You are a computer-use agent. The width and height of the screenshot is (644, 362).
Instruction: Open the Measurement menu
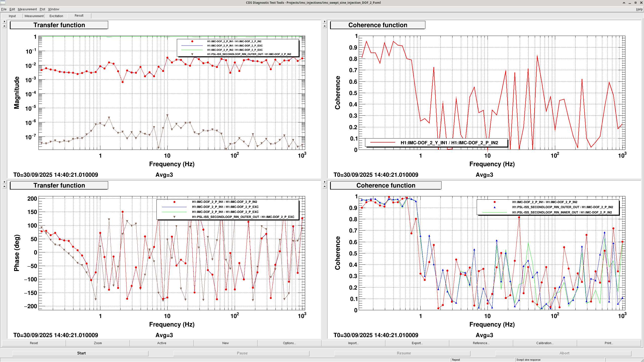click(27, 9)
